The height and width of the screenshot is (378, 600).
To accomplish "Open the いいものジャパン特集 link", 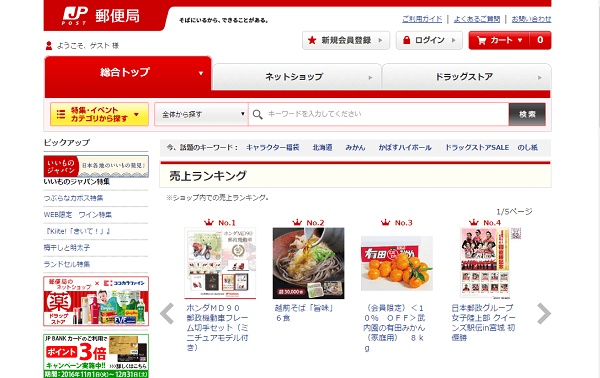I will point(77,182).
